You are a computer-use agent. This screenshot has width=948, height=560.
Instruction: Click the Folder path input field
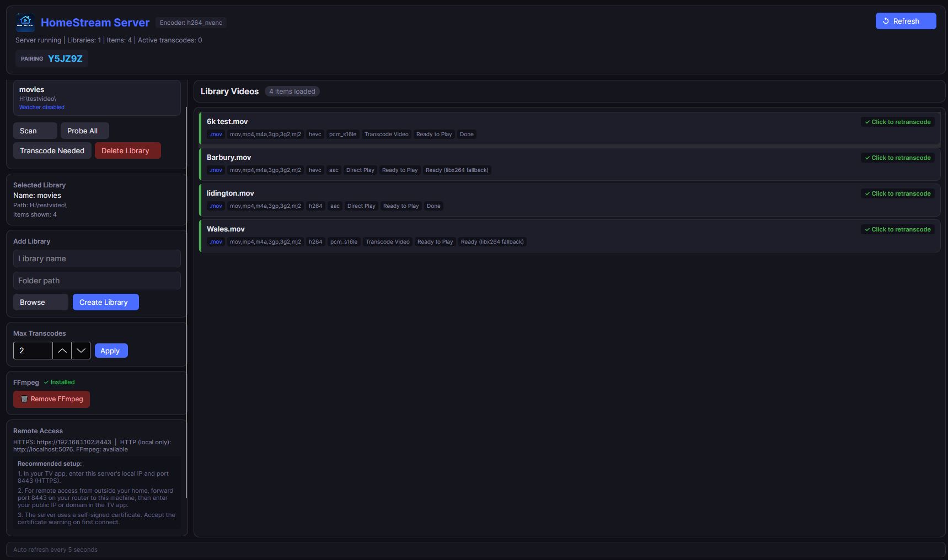97,280
